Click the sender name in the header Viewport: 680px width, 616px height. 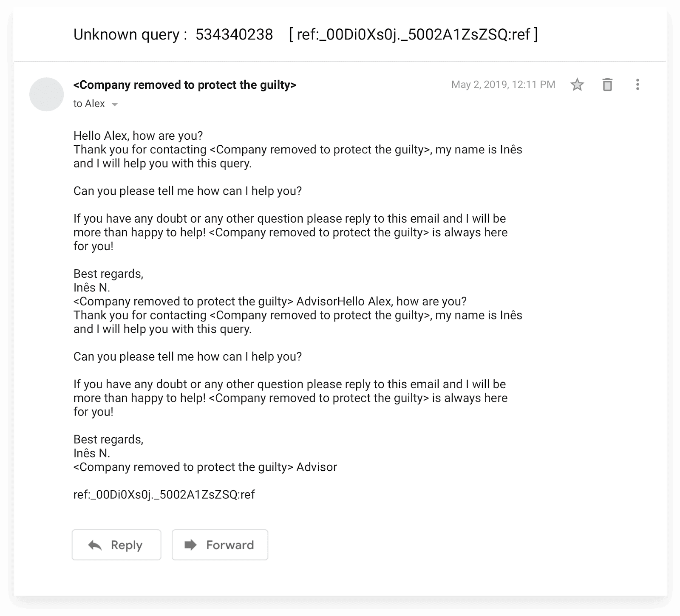[x=185, y=85]
